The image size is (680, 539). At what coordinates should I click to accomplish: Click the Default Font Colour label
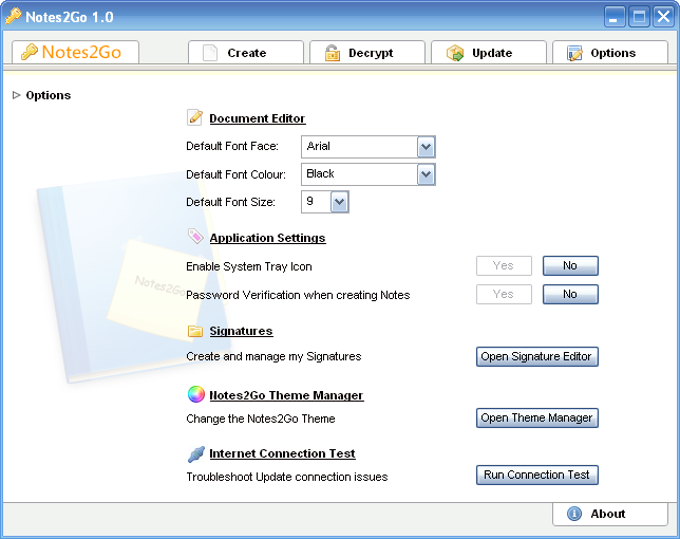[x=236, y=175]
